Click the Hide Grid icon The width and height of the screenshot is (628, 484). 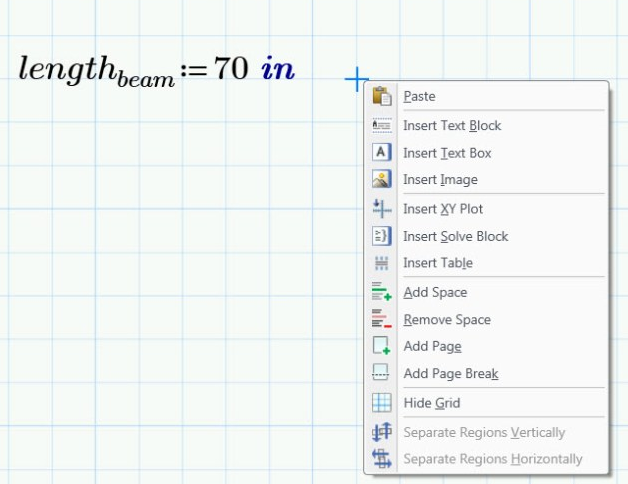pyautogui.click(x=381, y=403)
